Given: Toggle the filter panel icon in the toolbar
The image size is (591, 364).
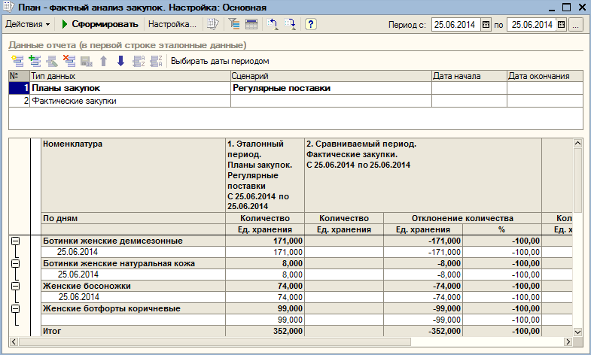Looking at the screenshot, I should pyautogui.click(x=234, y=25).
